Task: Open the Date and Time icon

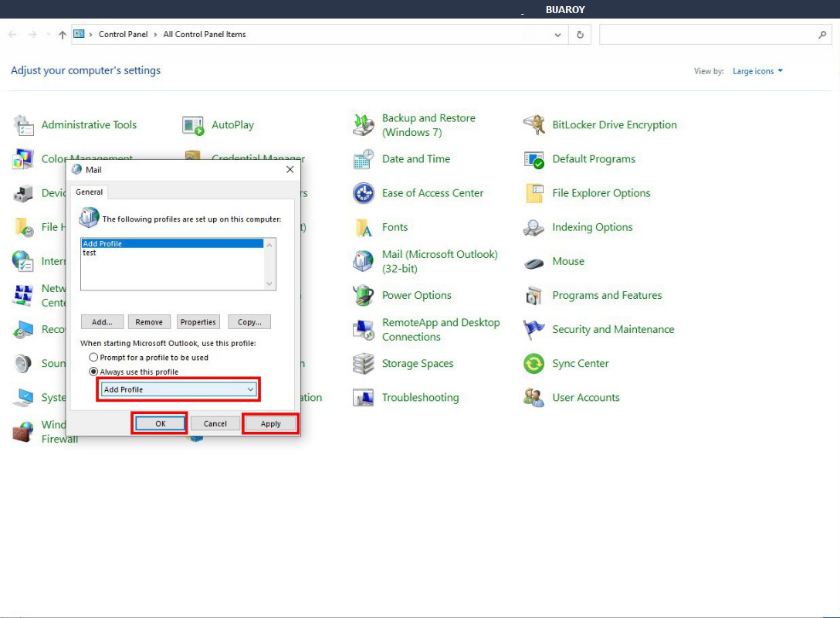Action: tap(364, 159)
